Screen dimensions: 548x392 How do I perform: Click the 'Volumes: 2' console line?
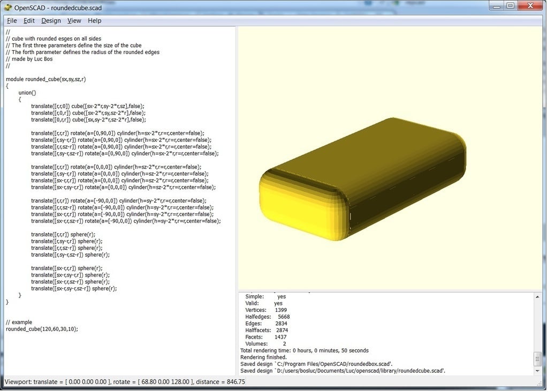(x=265, y=344)
